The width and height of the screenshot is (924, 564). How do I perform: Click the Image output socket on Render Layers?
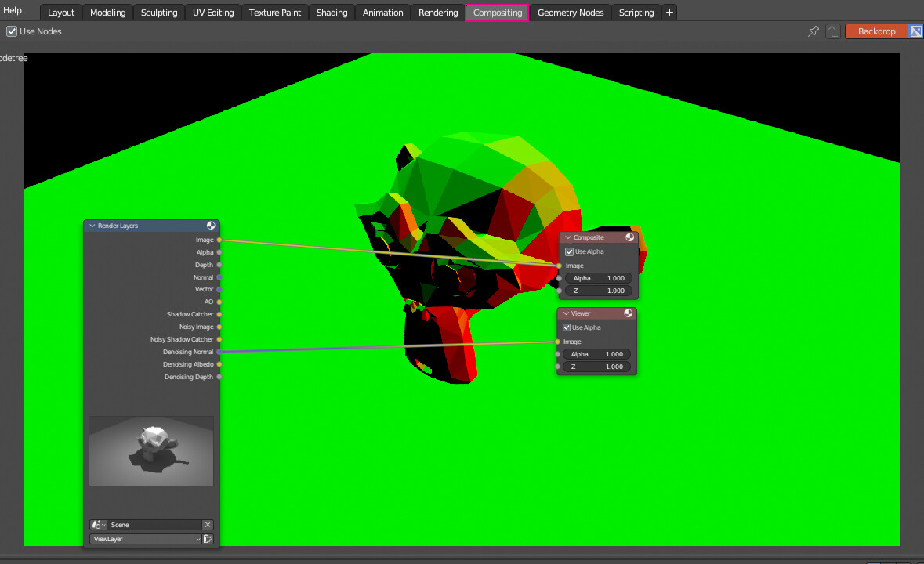click(219, 240)
